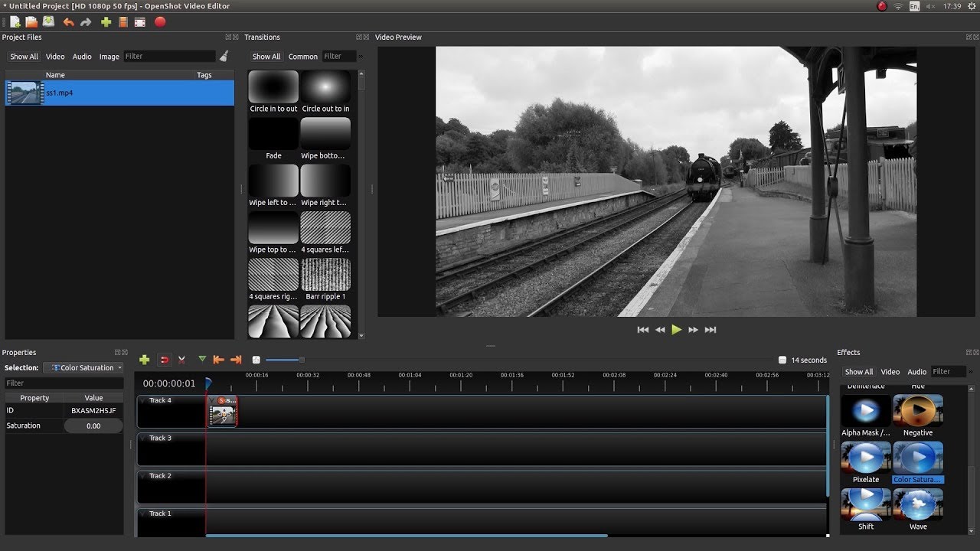The width and height of the screenshot is (980, 551).
Task: Select the Wipe left to right transition
Action: click(x=273, y=186)
